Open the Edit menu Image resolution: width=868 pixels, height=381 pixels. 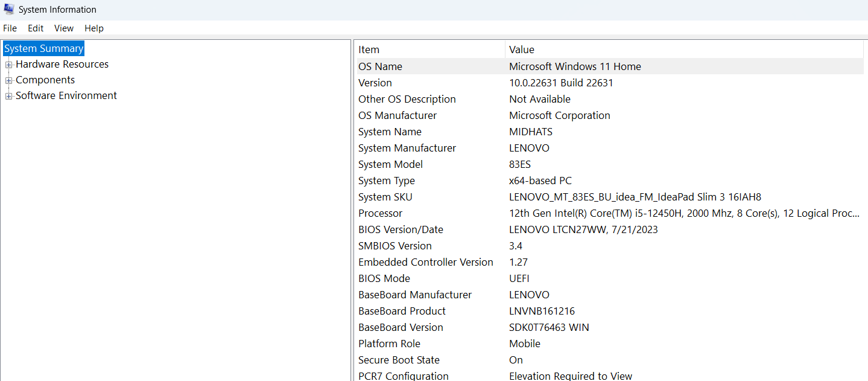click(36, 28)
